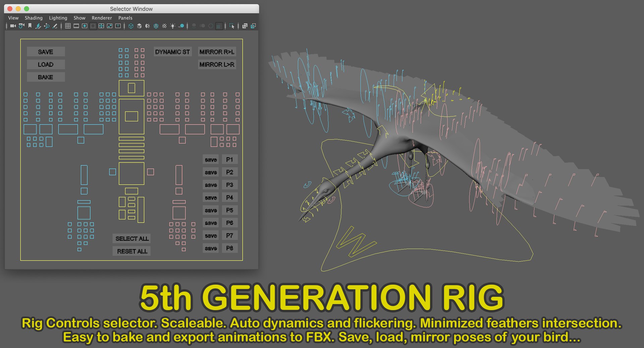This screenshot has height=348, width=644.
Task: Open camera attributes with gear-camera icon
Action: tap(21, 26)
